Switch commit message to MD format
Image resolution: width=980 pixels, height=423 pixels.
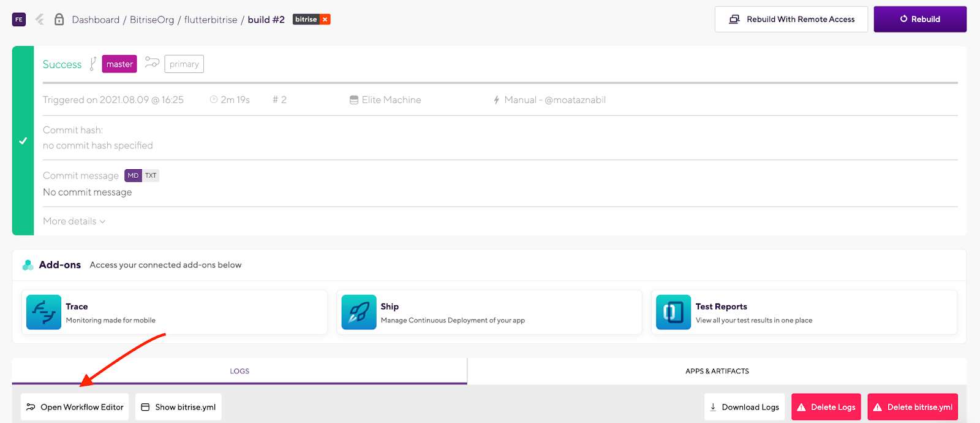(133, 176)
